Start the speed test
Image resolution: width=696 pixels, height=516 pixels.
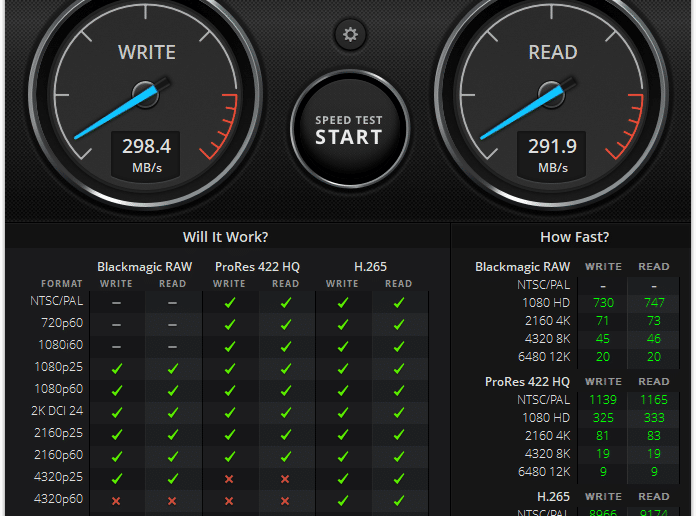pos(349,129)
